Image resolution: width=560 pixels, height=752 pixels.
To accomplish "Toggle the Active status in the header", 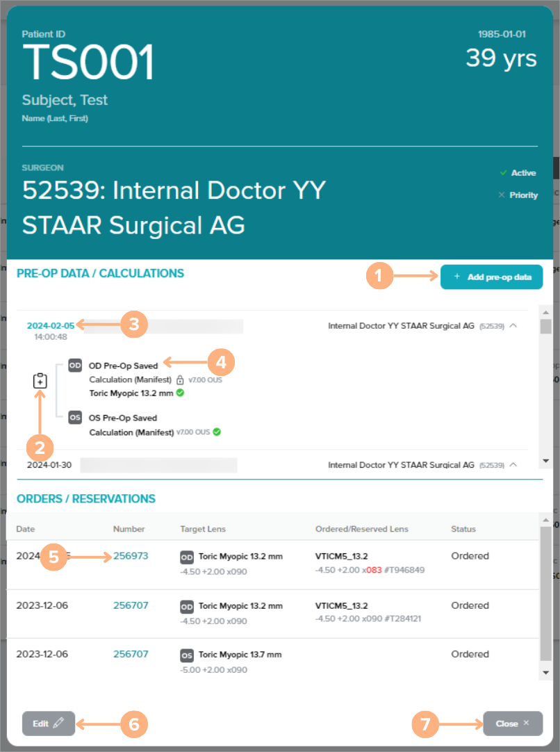I will [518, 173].
